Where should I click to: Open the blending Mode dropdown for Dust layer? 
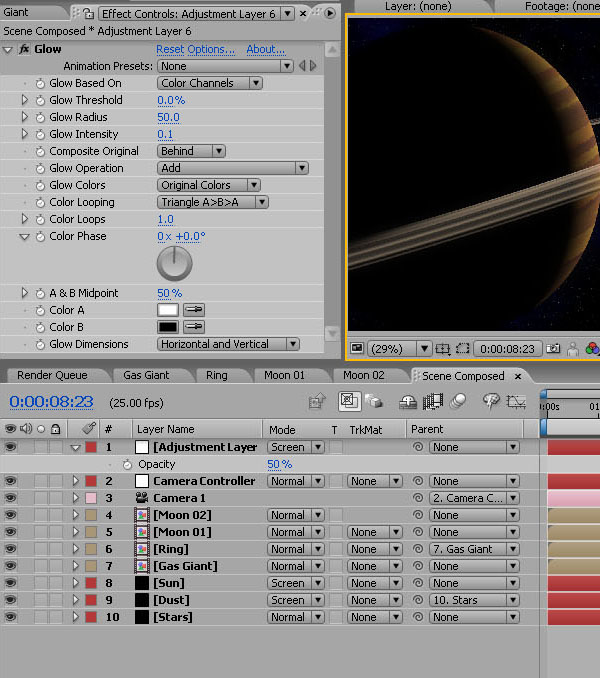pyautogui.click(x=296, y=600)
